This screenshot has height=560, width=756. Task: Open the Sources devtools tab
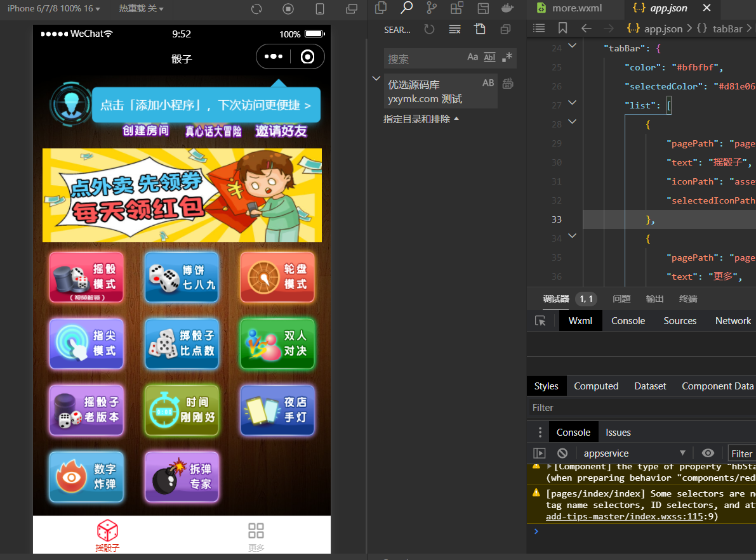(x=680, y=321)
